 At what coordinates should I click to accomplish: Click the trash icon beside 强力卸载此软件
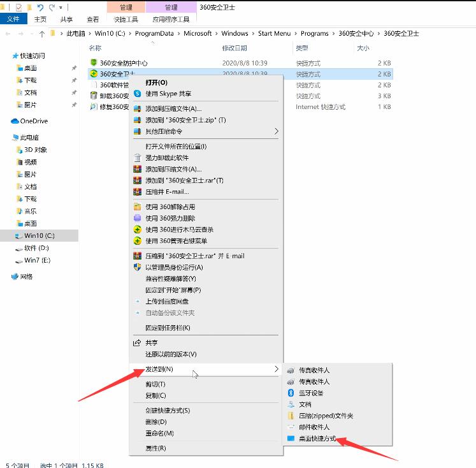tap(137, 157)
